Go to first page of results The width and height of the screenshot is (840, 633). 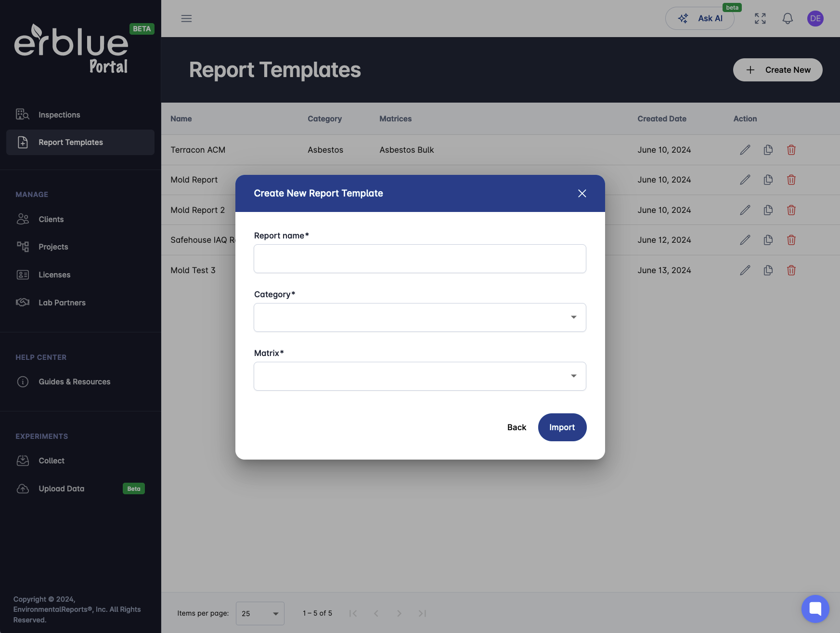[353, 613]
